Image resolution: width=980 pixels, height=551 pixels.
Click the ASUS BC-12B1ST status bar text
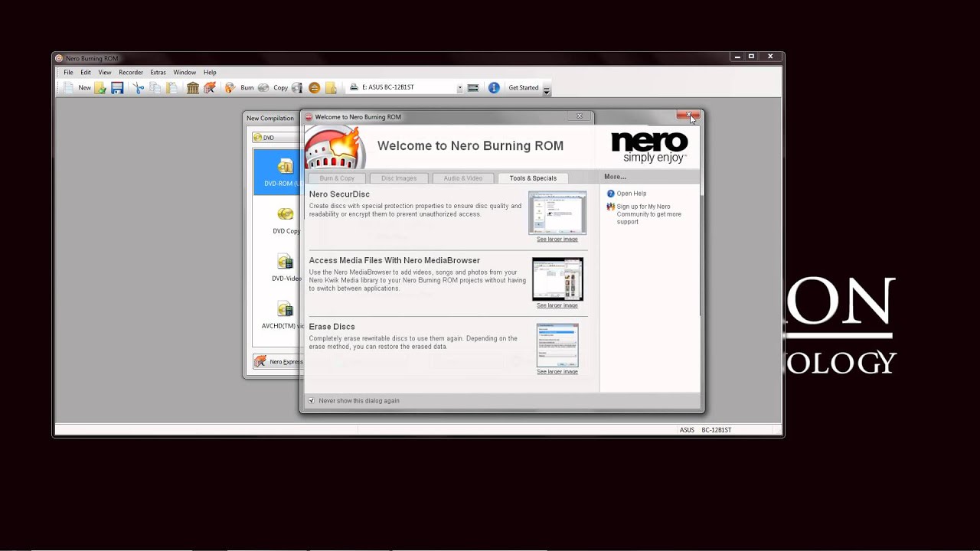[705, 430]
